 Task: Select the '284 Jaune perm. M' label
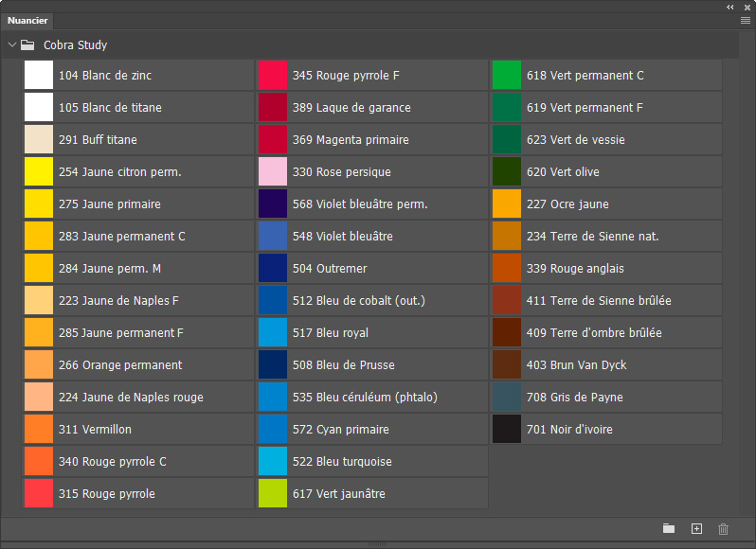[x=110, y=268]
